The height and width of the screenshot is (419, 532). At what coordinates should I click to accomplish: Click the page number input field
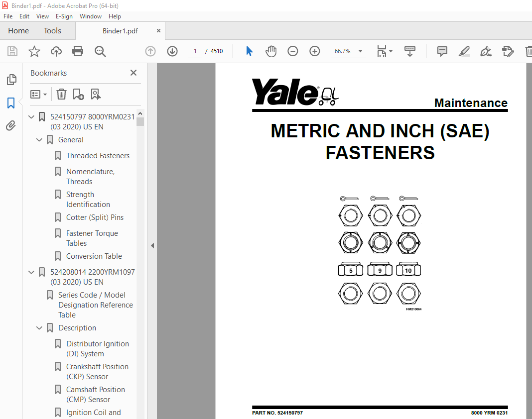(195, 51)
